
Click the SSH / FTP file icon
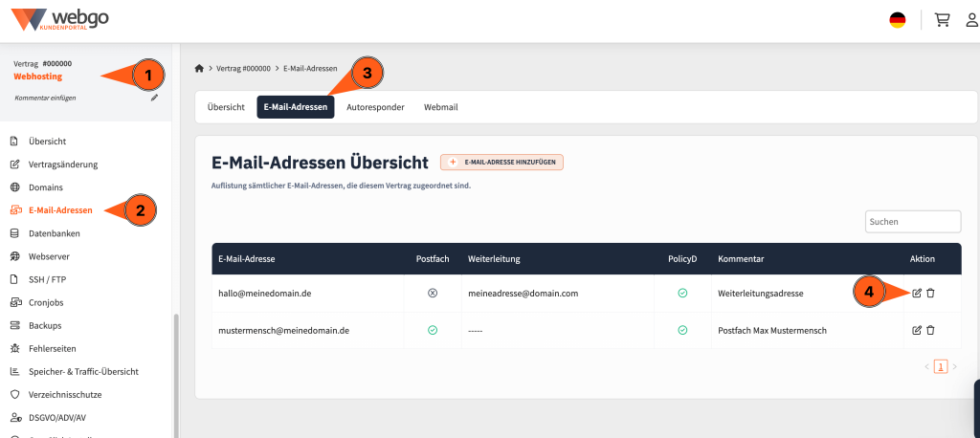15,279
